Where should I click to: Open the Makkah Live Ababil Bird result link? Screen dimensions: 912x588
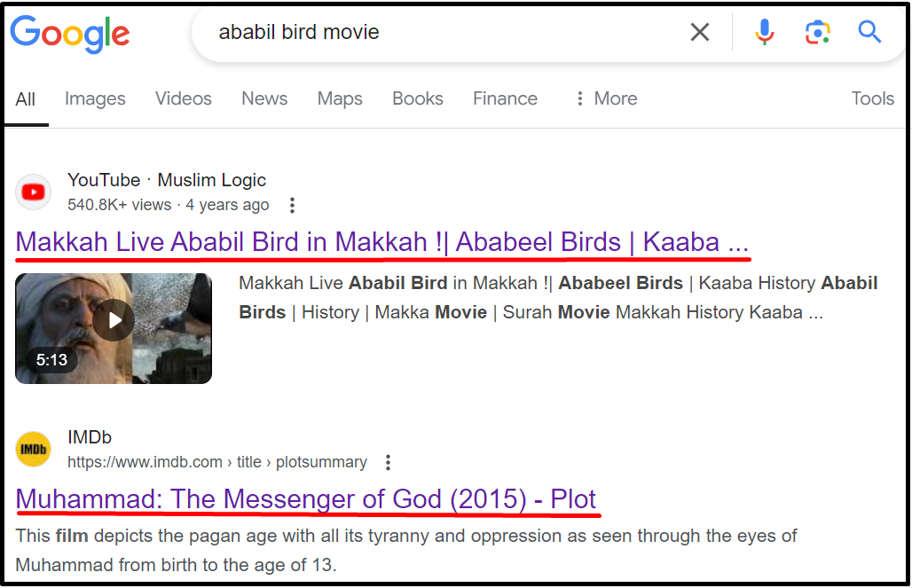click(x=382, y=242)
